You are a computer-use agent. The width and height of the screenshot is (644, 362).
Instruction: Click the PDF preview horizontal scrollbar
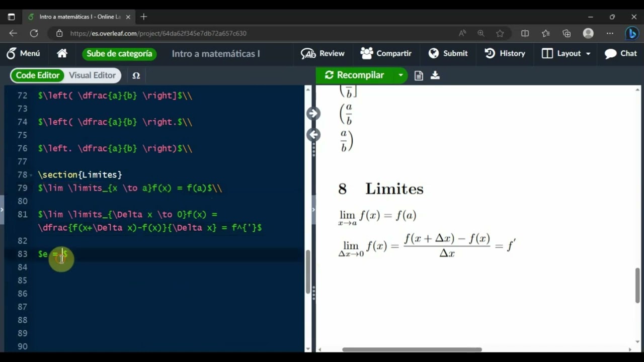coord(412,349)
